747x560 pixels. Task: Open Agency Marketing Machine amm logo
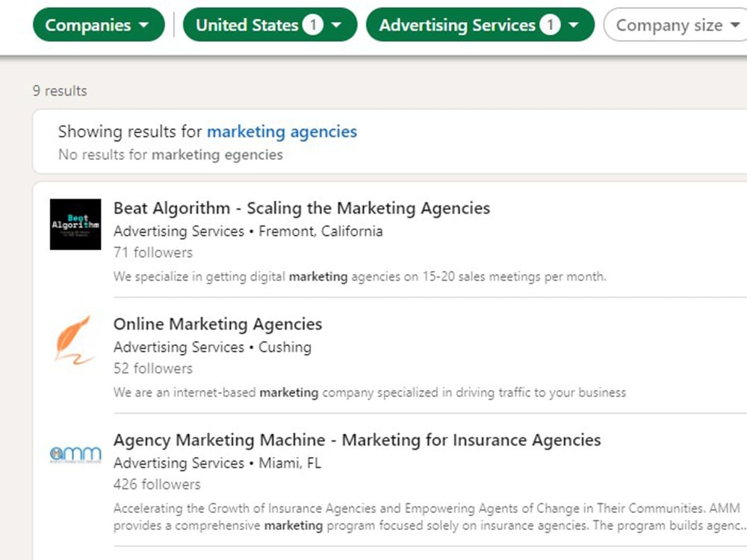click(x=75, y=455)
